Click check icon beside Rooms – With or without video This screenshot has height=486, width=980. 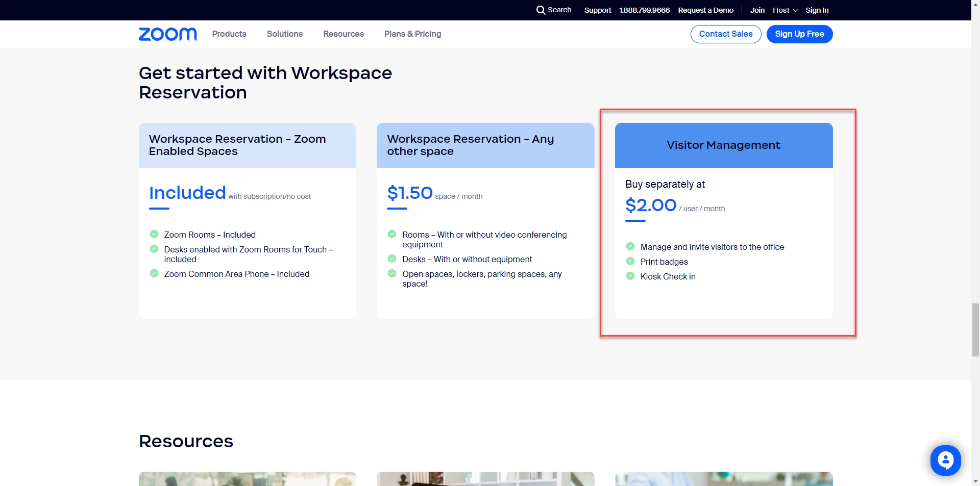[392, 234]
